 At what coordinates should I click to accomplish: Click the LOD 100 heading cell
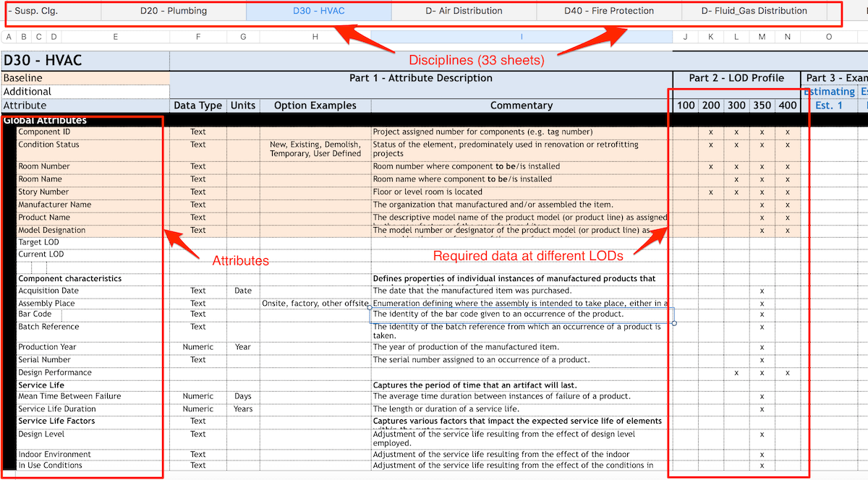(x=686, y=106)
